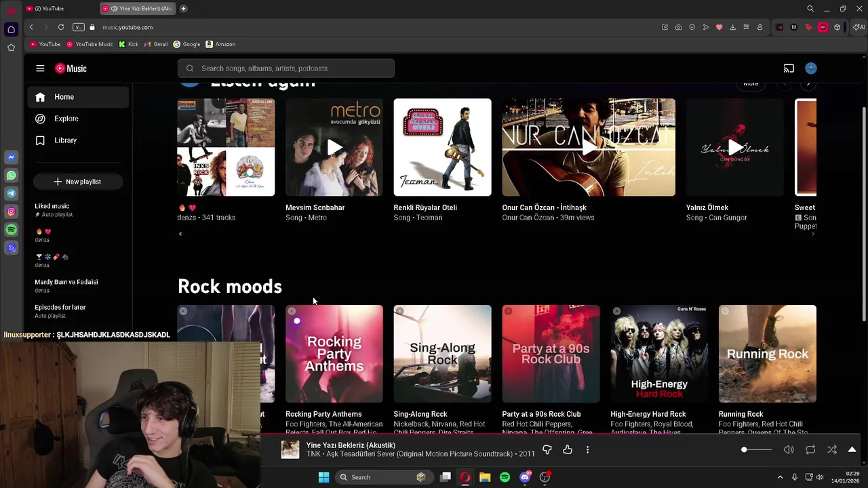Viewport: 868px width, 488px height.
Task: Click the uBlock extension icon
Action: [823, 27]
